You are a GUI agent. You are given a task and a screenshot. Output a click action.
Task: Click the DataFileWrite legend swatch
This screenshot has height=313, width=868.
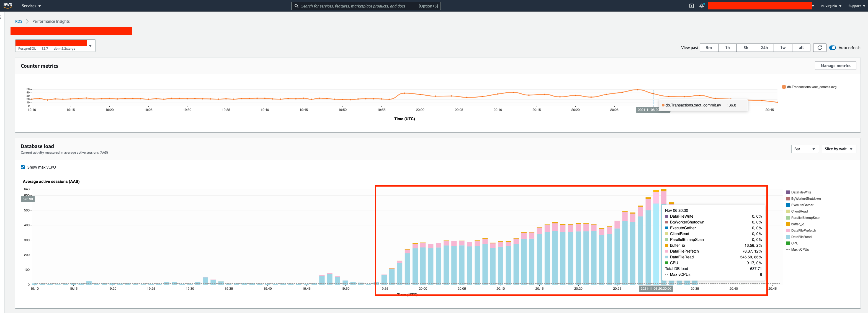click(x=788, y=192)
